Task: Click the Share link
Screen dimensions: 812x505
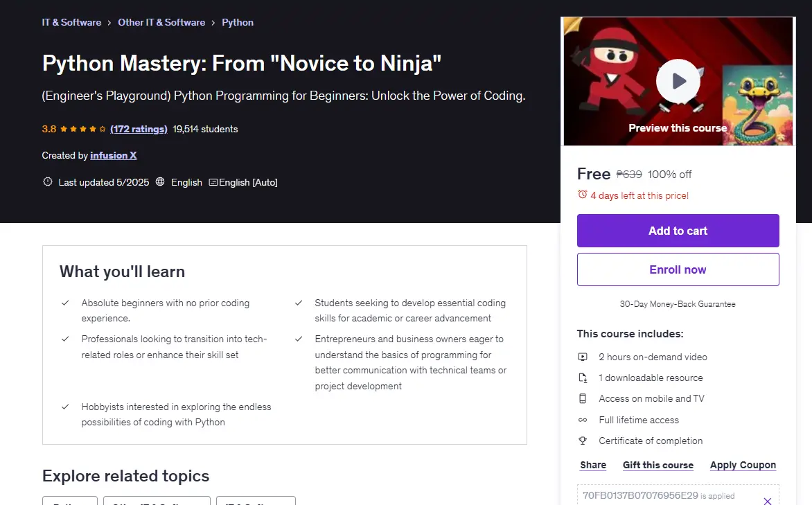Action: coord(593,465)
